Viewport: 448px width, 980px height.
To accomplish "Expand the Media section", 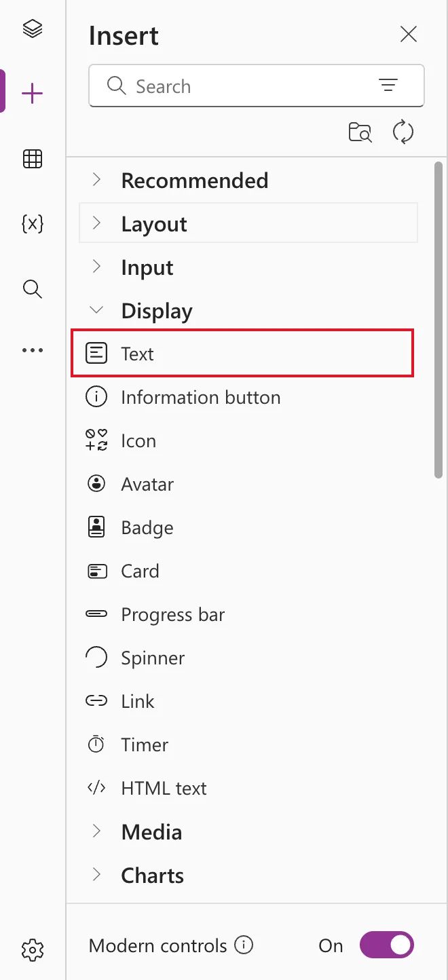I will pyautogui.click(x=96, y=831).
